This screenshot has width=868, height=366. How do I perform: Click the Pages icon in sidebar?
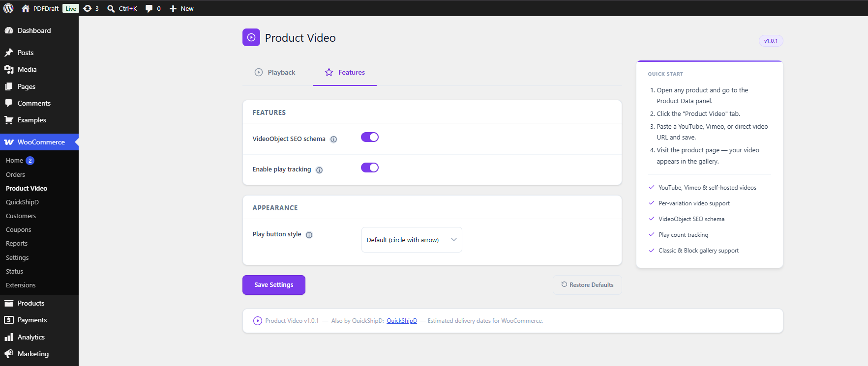click(9, 86)
